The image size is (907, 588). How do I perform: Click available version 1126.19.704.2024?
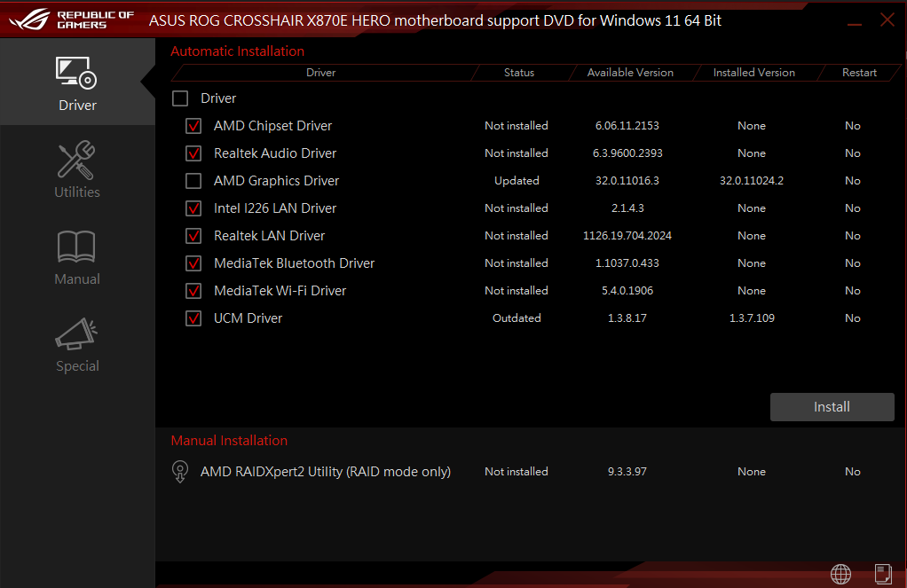click(x=627, y=236)
